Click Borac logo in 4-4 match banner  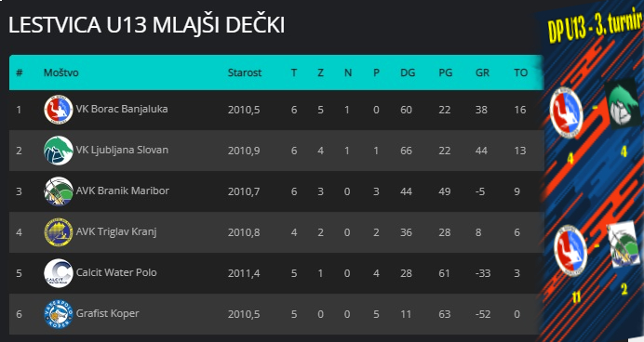(x=567, y=112)
